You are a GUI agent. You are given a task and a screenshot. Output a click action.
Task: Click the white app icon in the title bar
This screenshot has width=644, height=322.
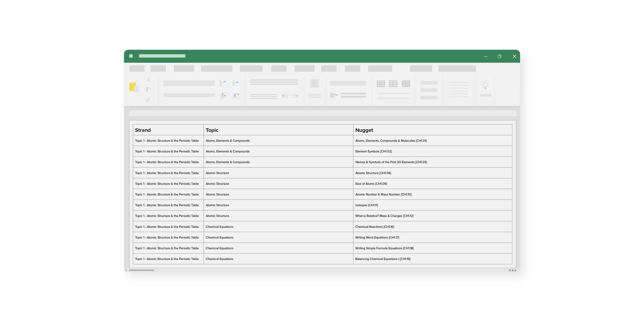point(131,56)
